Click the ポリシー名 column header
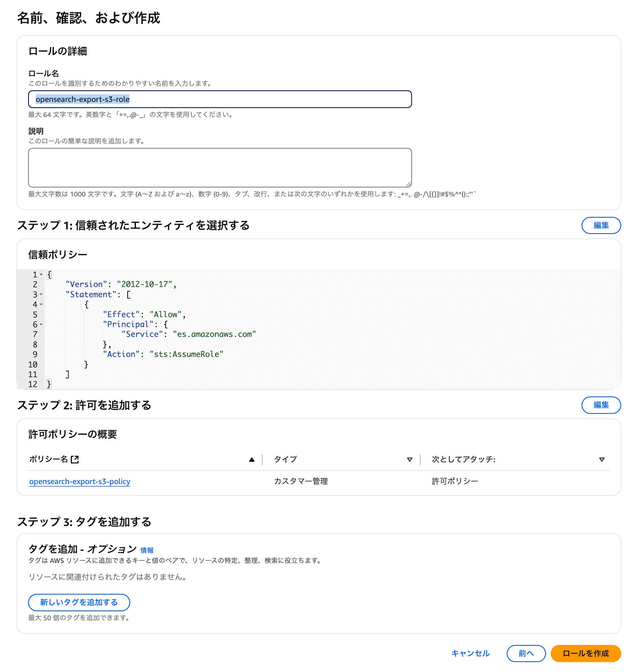Screen dimensions: 632x672 49,459
